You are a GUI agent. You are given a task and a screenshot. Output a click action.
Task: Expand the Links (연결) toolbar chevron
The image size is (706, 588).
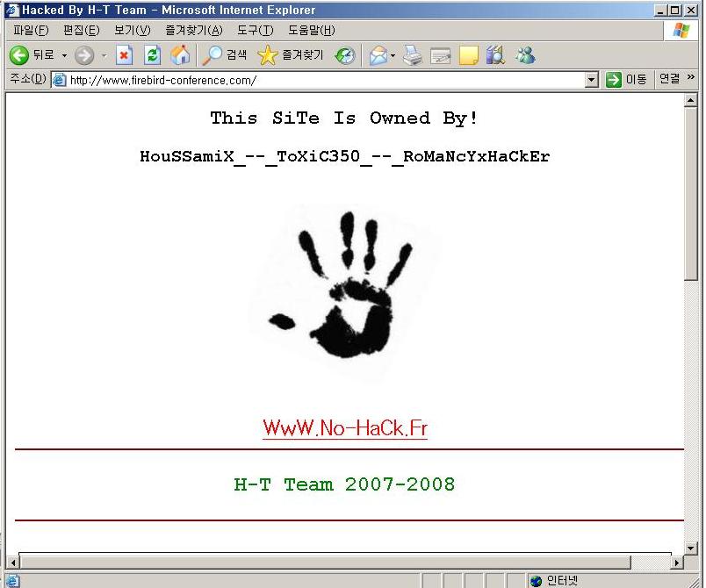(x=691, y=79)
